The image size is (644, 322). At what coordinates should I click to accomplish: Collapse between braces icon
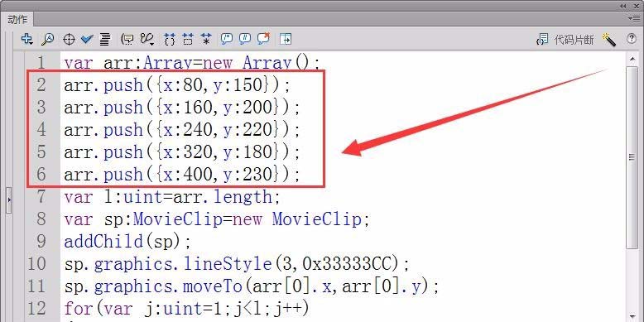pos(169,40)
